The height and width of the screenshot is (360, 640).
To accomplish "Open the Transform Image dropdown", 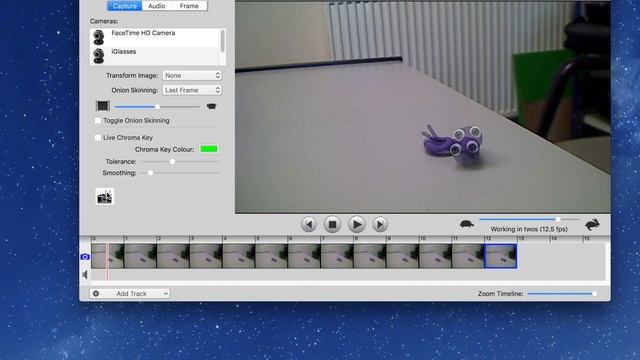I will pyautogui.click(x=192, y=76).
